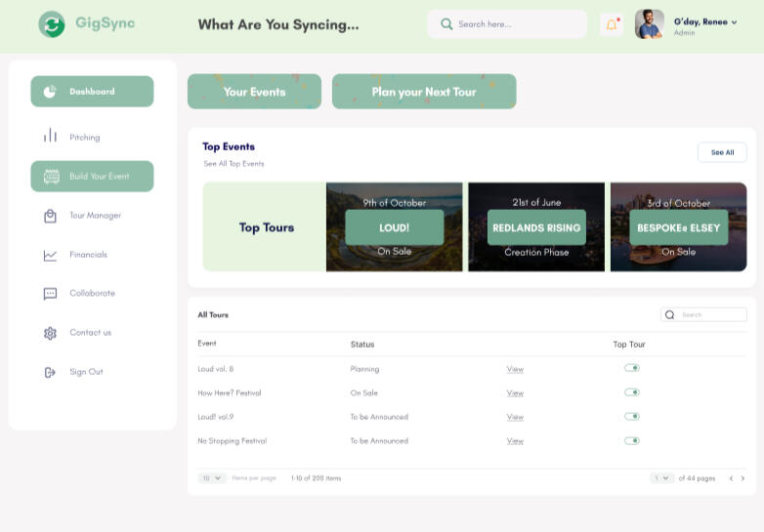Open the page number dropdown
764x532 pixels.
click(662, 478)
